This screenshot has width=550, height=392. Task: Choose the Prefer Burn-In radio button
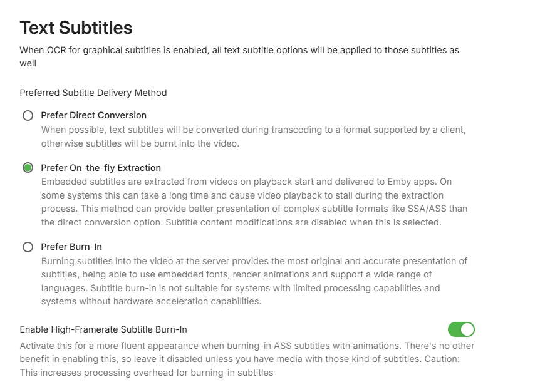[x=28, y=247]
